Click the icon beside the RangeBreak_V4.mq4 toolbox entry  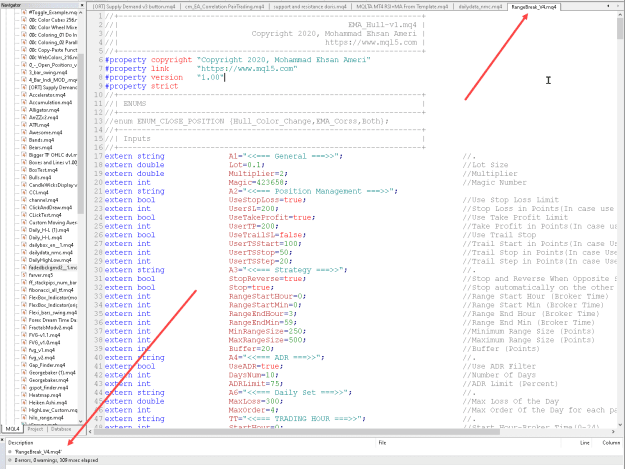click(x=10, y=452)
